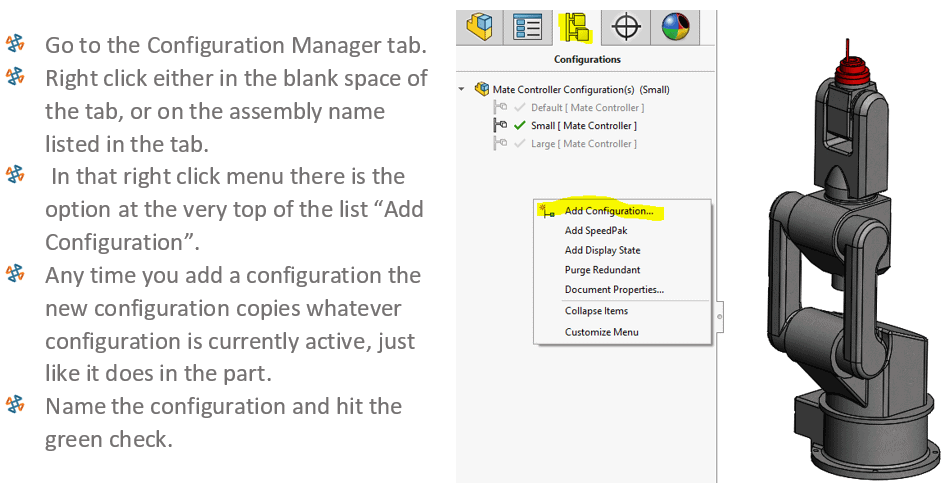Choose Add Configuration... from context menu
The height and width of the screenshot is (487, 949).
coord(608,211)
